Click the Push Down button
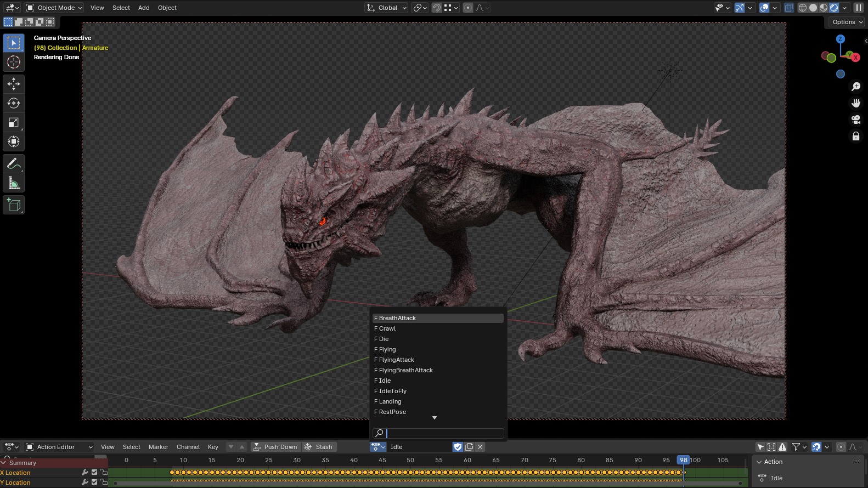 (x=275, y=447)
